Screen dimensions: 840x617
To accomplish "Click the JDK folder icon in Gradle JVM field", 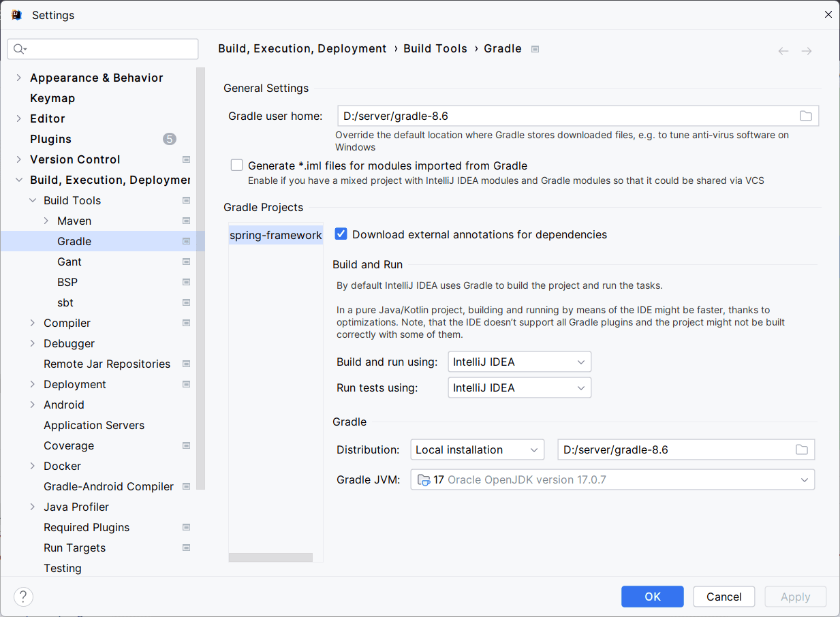I will (423, 479).
